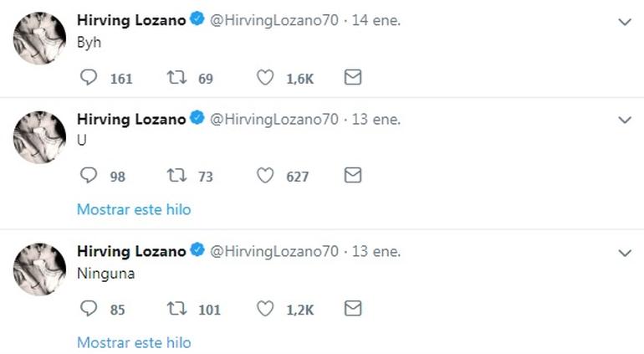644x354 pixels.
Task: Click the avatar beside the "U" tweet
Action: pyautogui.click(x=39, y=136)
